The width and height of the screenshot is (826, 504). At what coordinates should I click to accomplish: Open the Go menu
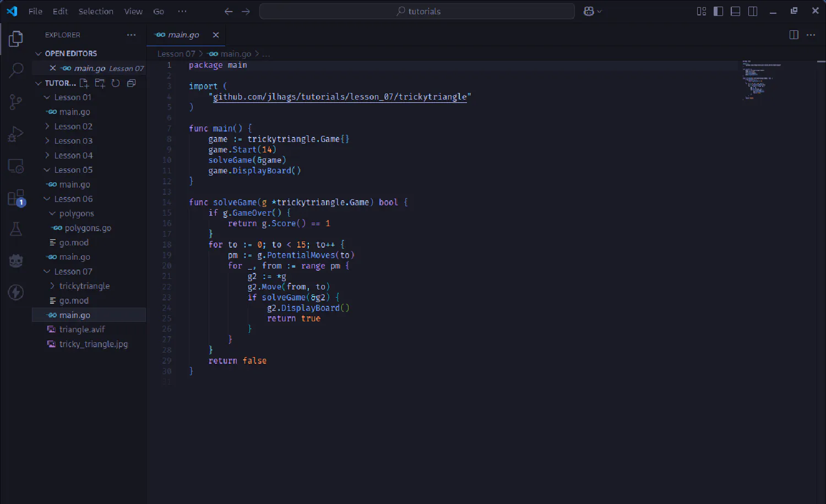pos(159,11)
